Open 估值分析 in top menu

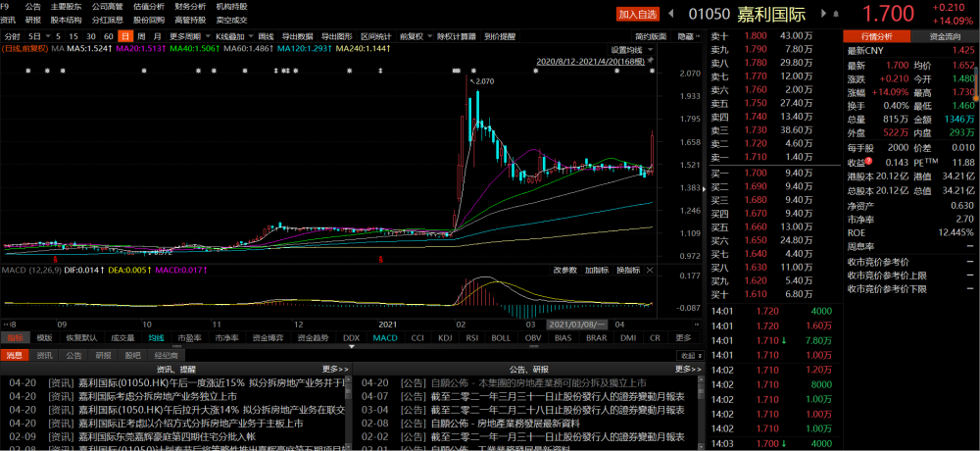click(149, 6)
